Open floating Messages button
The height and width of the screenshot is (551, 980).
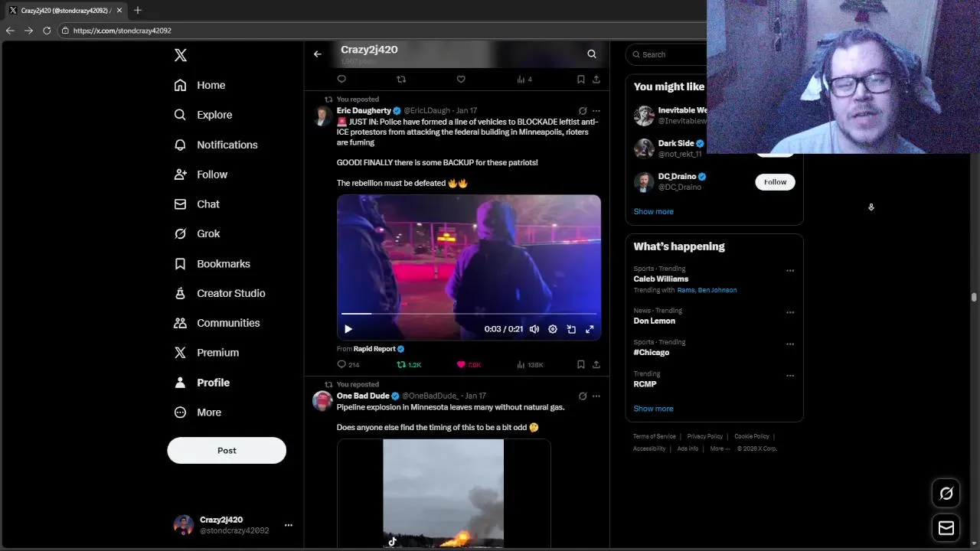click(946, 528)
